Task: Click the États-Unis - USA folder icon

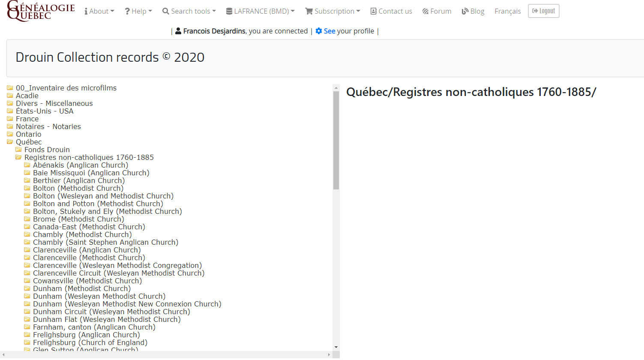Action: (10, 111)
